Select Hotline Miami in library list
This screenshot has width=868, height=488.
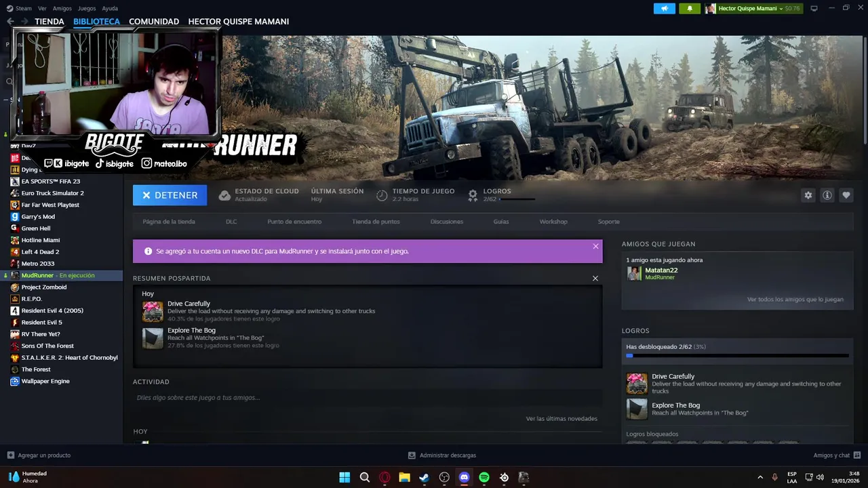click(41, 240)
